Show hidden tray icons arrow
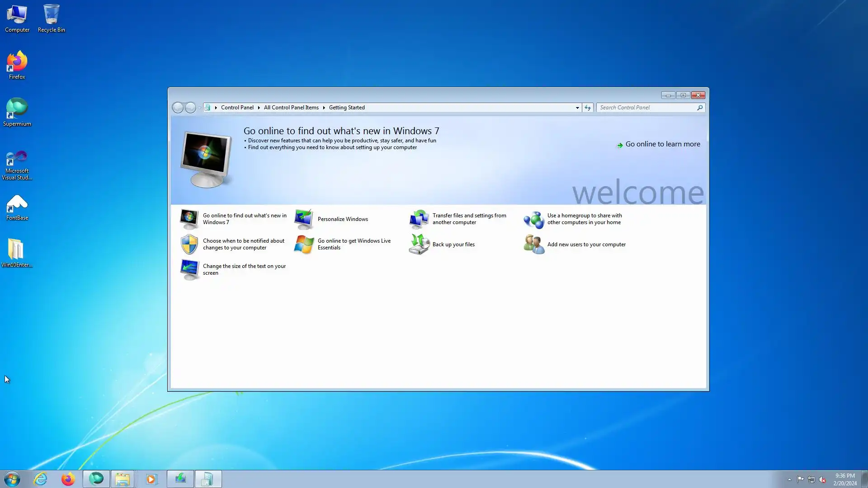Screen dimensions: 868x488 click(x=789, y=479)
